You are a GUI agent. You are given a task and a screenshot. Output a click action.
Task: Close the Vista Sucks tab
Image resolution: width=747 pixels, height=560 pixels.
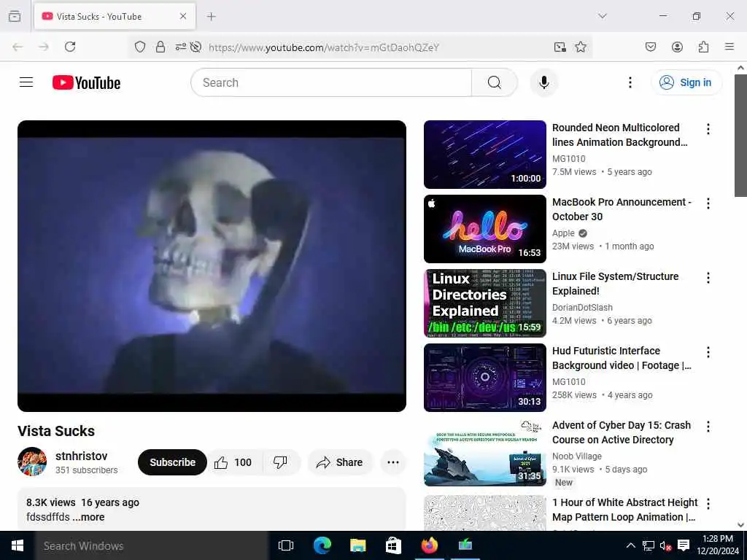click(x=183, y=16)
